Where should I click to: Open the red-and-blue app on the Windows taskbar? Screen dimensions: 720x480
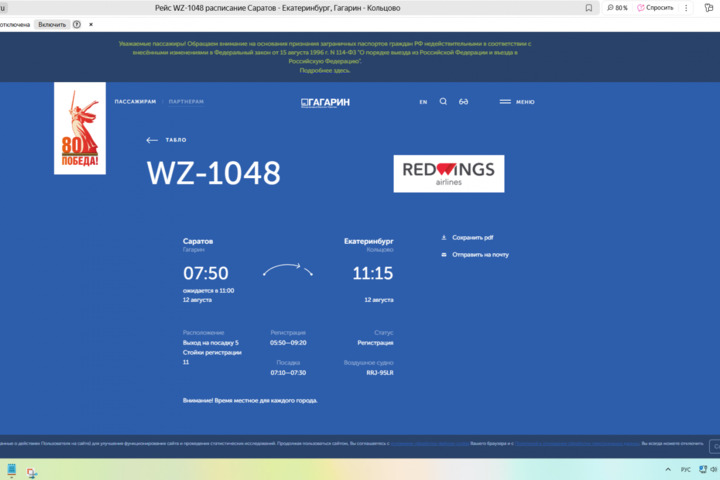(x=32, y=472)
